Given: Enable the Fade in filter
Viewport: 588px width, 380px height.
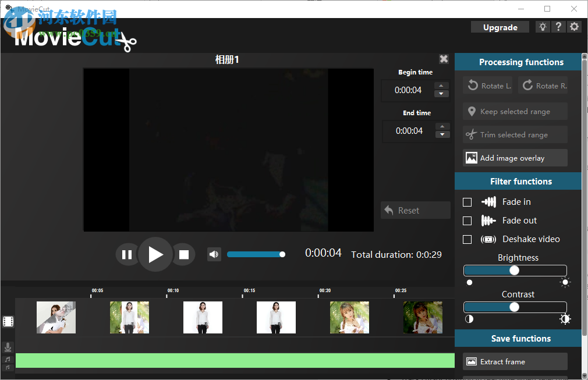Looking at the screenshot, I should pyautogui.click(x=467, y=201).
